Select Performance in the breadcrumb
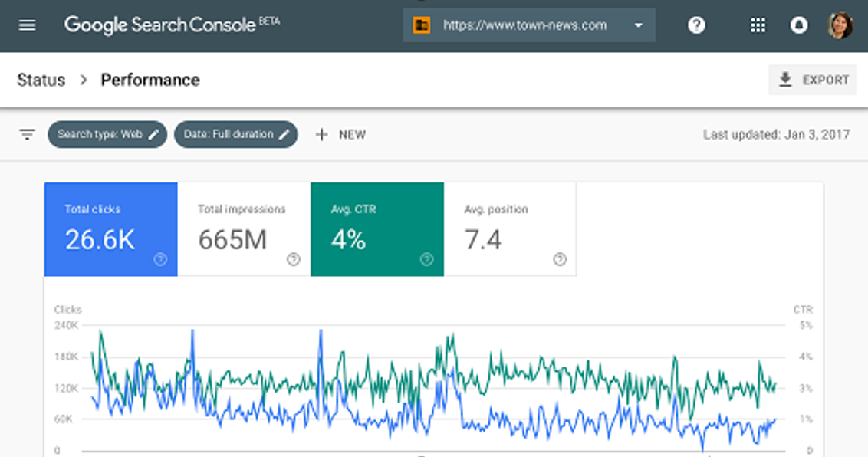The width and height of the screenshot is (868, 457). (150, 80)
